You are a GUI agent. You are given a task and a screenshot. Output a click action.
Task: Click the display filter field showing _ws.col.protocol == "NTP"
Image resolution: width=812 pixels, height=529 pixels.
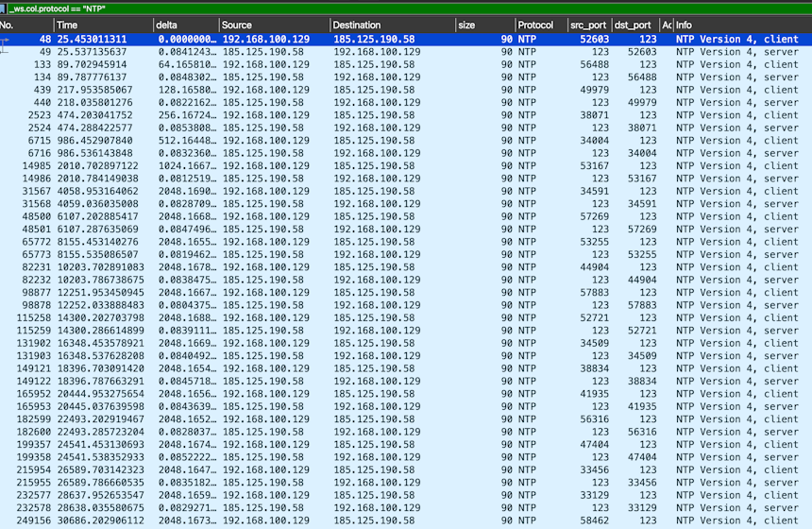[409, 9]
